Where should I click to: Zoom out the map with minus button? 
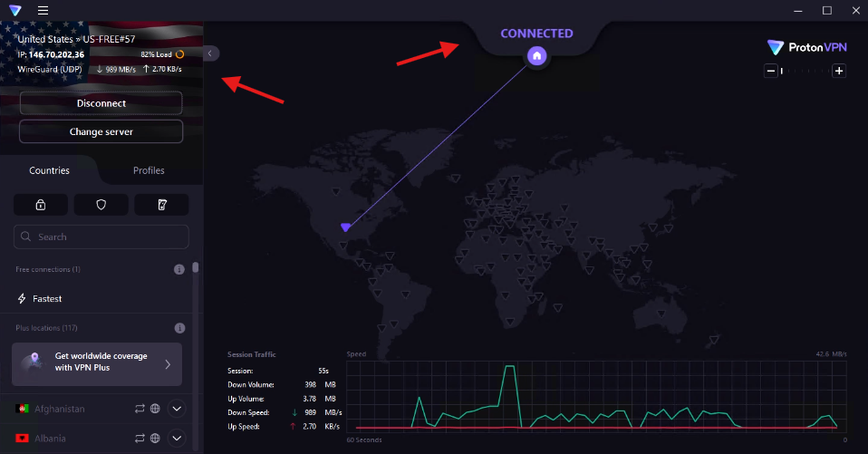point(770,71)
